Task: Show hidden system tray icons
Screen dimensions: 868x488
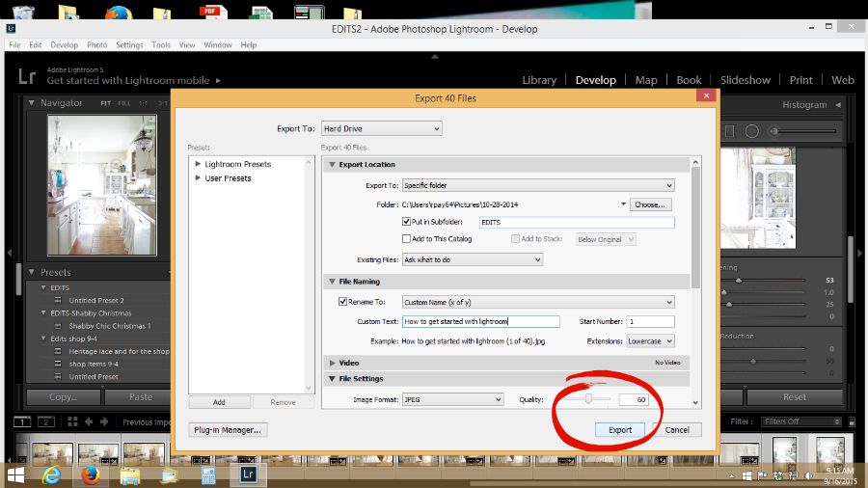Action: (x=731, y=475)
